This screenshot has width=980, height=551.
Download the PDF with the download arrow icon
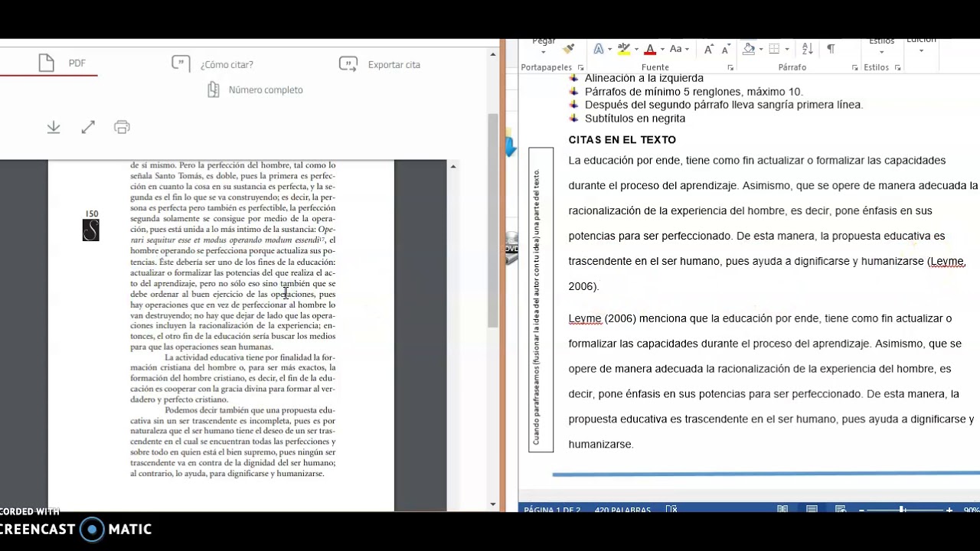coord(54,127)
